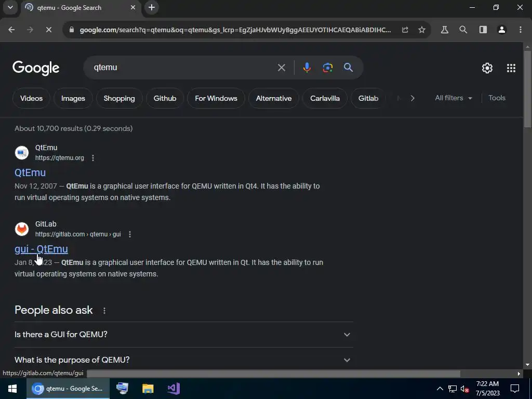Click the address bar URL
Screen dimensions: 532x399
click(235, 30)
